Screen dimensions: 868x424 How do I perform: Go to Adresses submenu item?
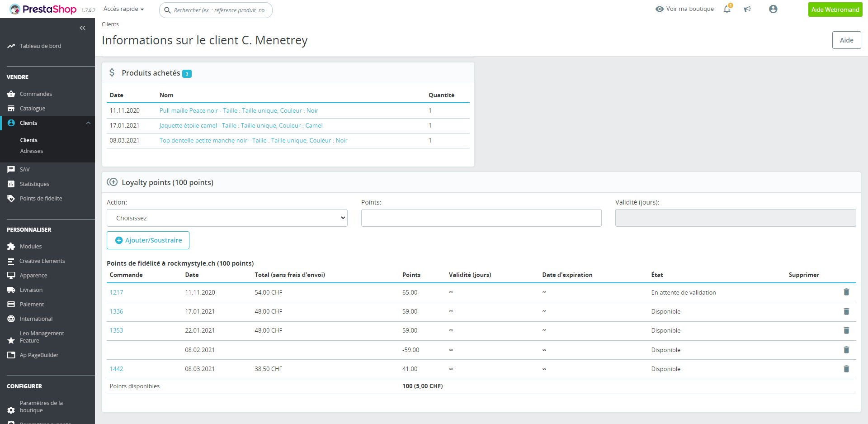32,151
